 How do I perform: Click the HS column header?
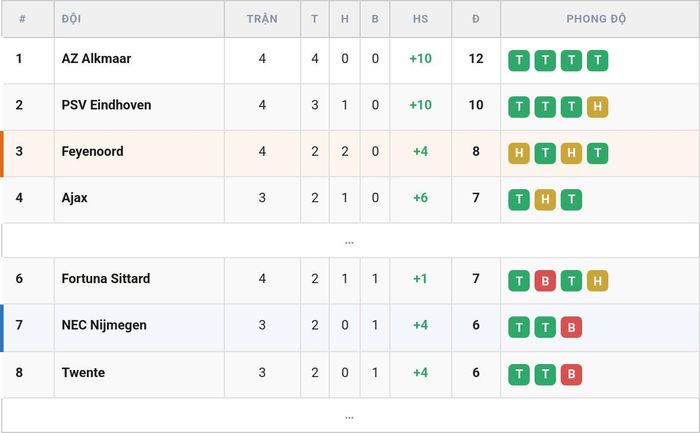tap(421, 19)
